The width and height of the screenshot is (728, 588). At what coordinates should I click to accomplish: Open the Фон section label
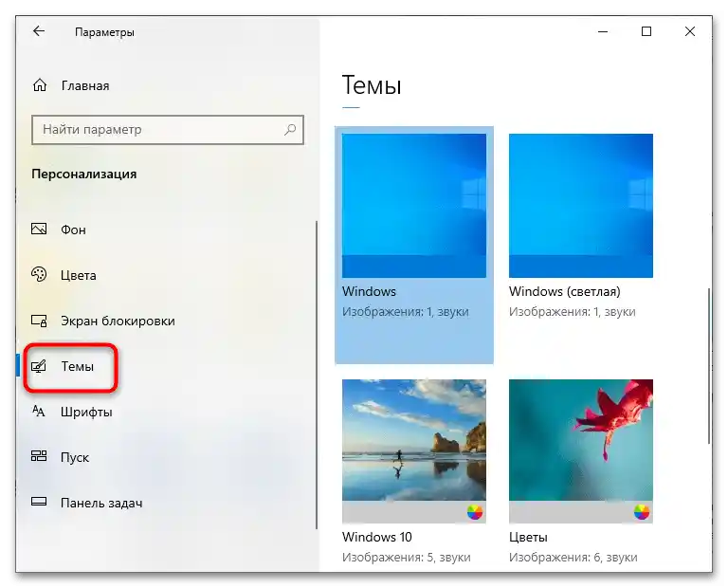73,230
